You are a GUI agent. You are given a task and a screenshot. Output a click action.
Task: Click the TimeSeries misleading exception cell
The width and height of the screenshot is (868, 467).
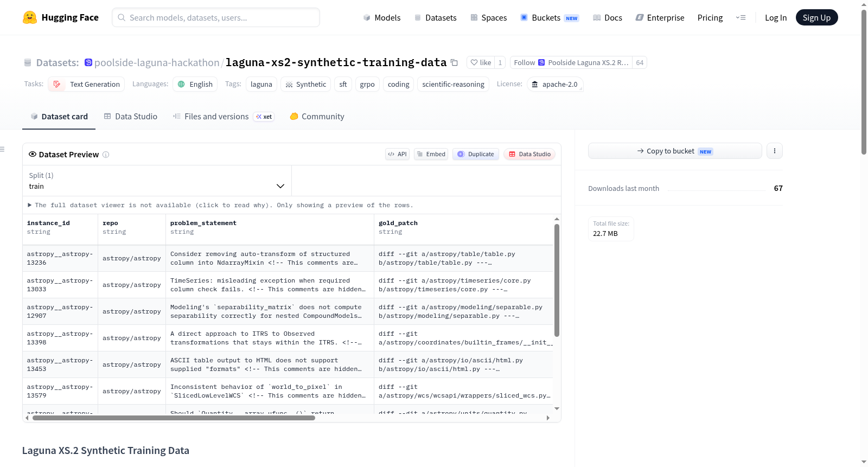click(270, 285)
